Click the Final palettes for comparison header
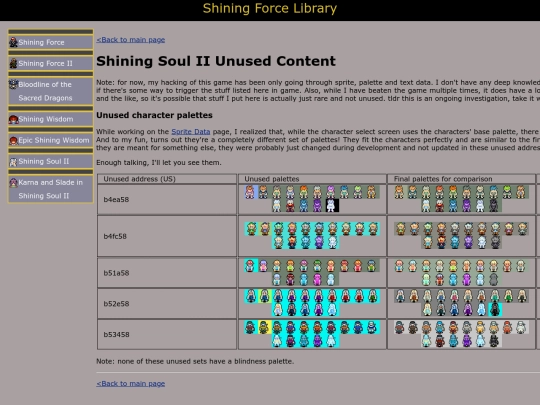 click(x=461, y=179)
